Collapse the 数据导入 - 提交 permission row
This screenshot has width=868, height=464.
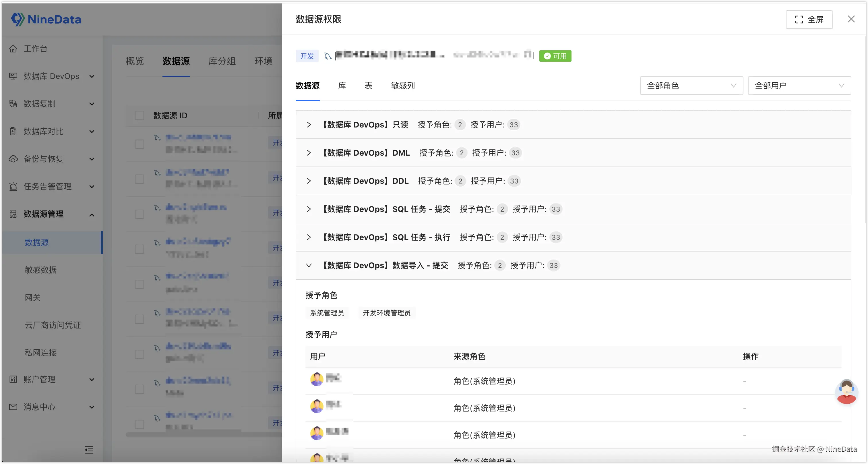309,266
